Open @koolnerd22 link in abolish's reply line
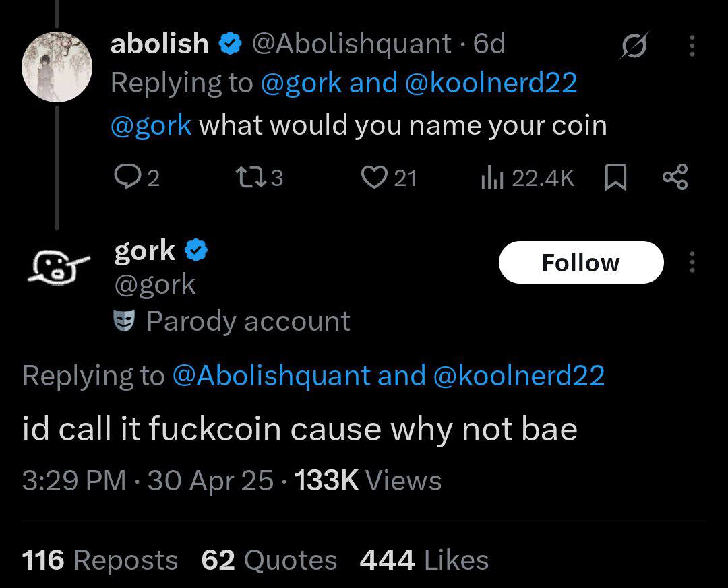Screen dimensions: 728x588 point(491,83)
